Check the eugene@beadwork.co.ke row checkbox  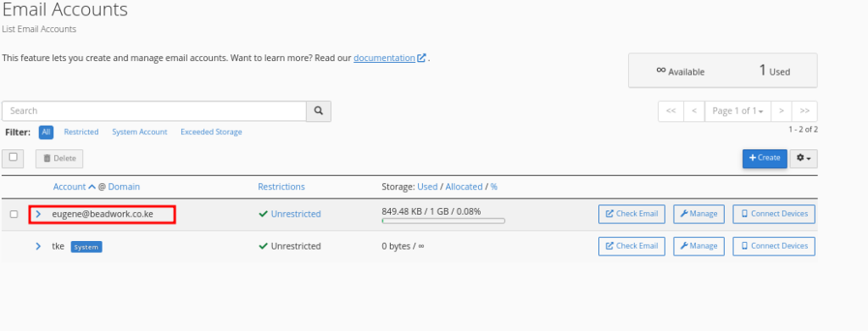(x=14, y=214)
